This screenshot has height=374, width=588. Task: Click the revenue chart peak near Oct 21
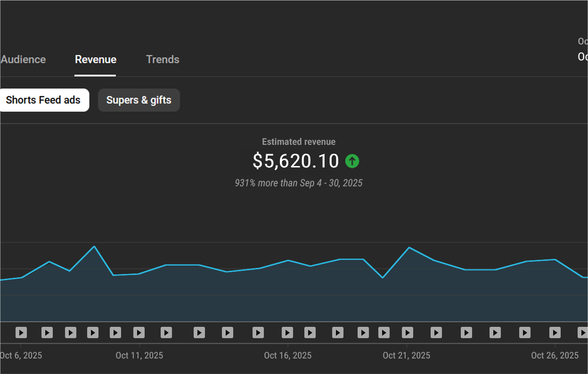(x=409, y=248)
